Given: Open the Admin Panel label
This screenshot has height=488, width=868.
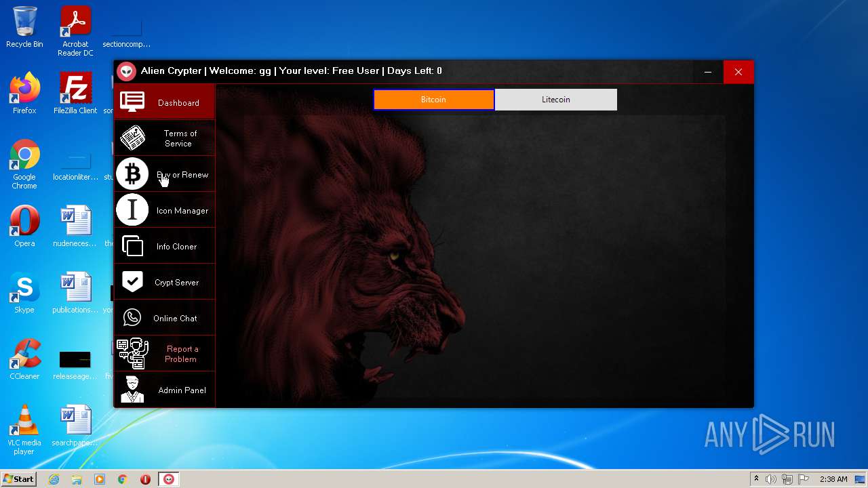Looking at the screenshot, I should (182, 390).
